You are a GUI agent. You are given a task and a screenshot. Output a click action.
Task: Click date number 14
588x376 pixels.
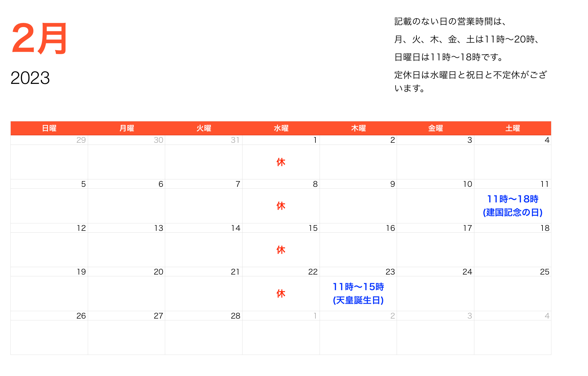tap(236, 228)
